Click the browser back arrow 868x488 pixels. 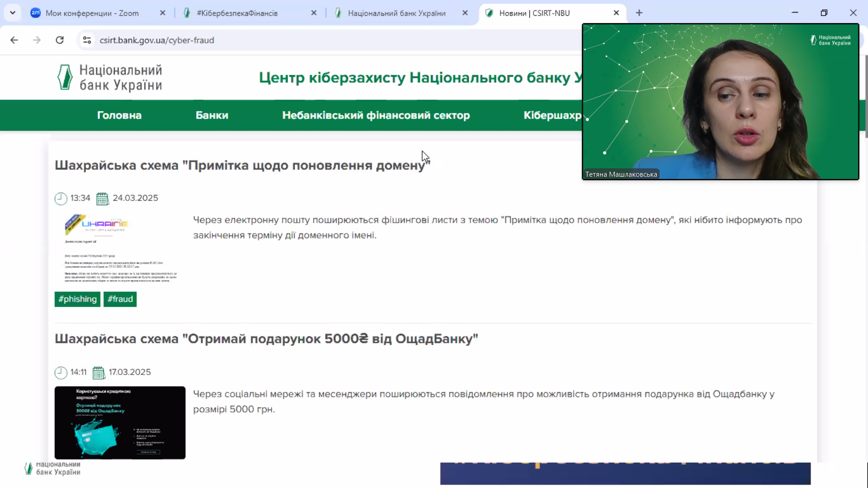click(x=14, y=40)
